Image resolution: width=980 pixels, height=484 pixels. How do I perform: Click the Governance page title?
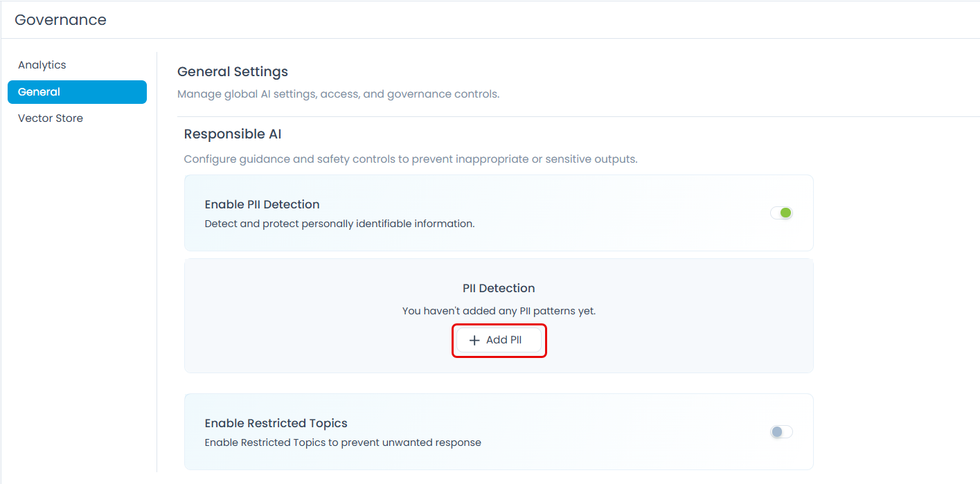pos(60,20)
